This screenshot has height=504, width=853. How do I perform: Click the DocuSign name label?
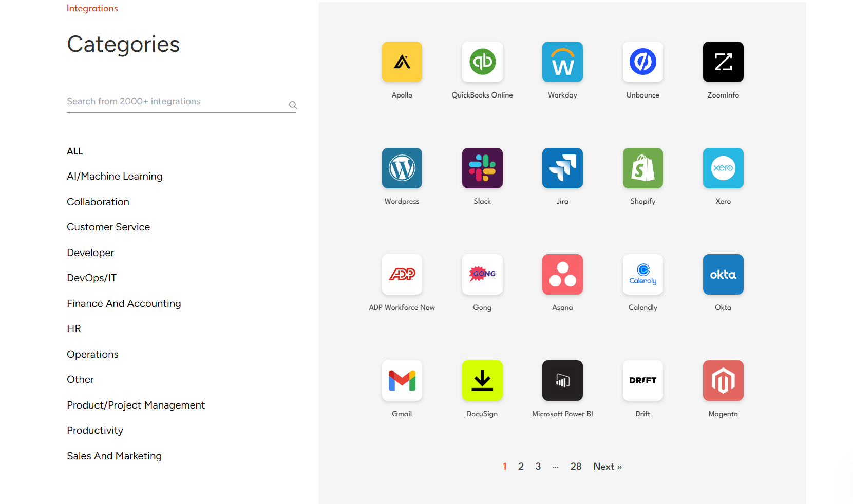point(482,414)
